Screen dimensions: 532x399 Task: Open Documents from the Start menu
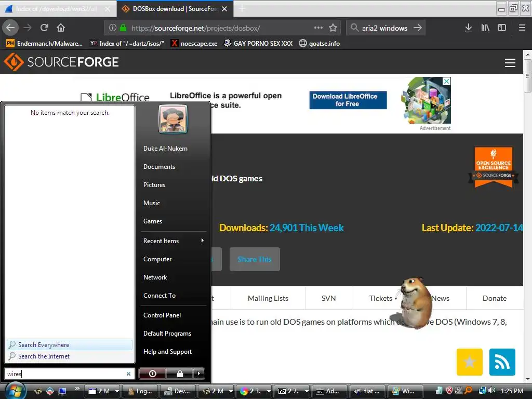coord(159,167)
